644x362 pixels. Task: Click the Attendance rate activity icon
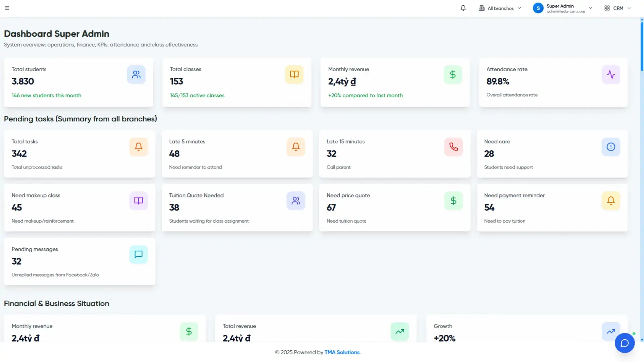pyautogui.click(x=611, y=74)
